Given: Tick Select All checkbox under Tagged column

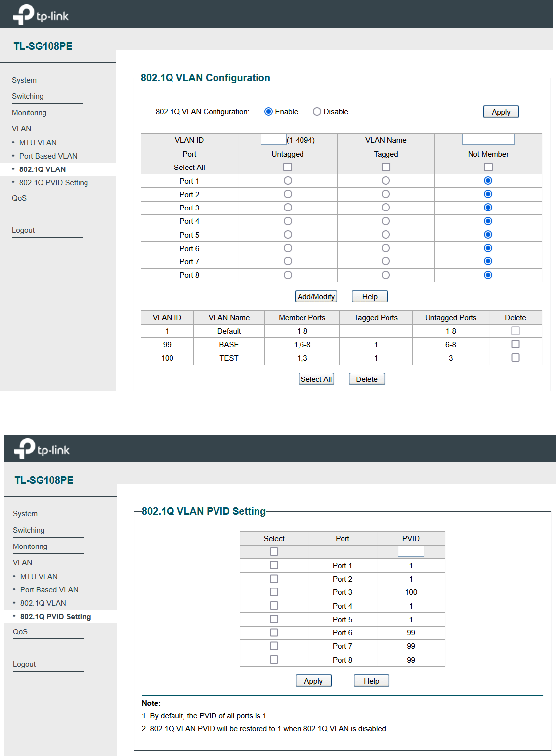Looking at the screenshot, I should (386, 168).
